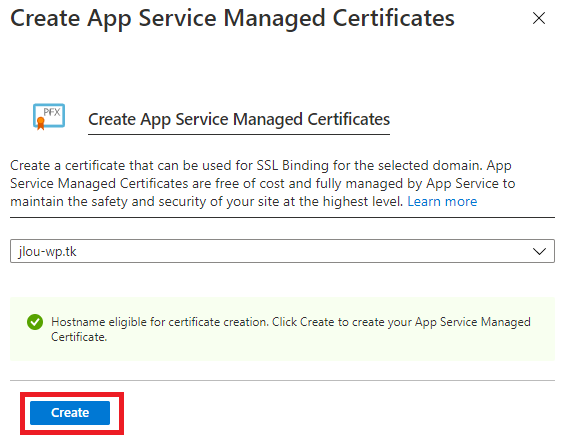This screenshot has width=561, height=439.
Task: Click the PFX certificate icon
Action: [49, 117]
